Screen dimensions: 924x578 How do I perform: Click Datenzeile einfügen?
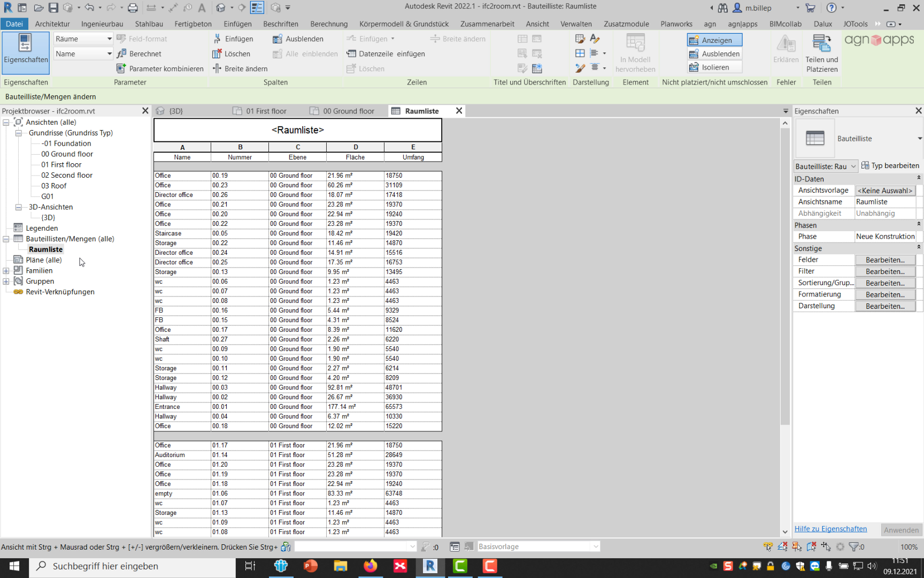click(x=386, y=54)
